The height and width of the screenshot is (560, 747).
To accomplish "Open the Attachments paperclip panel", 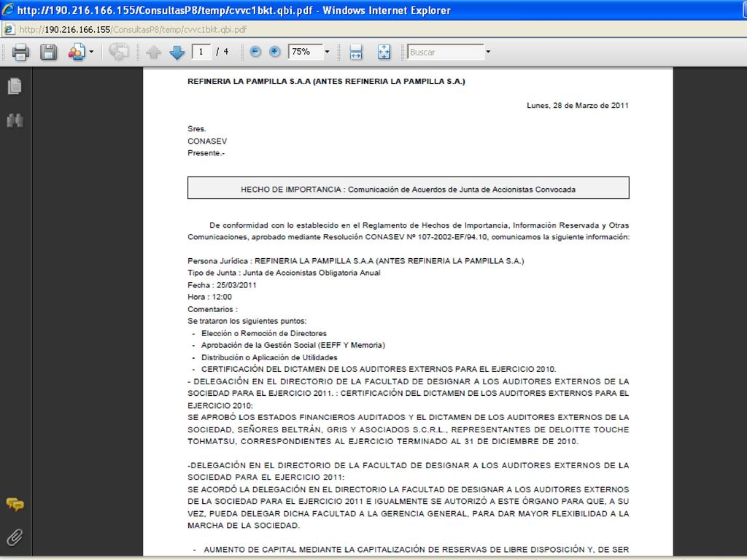I will click(15, 537).
